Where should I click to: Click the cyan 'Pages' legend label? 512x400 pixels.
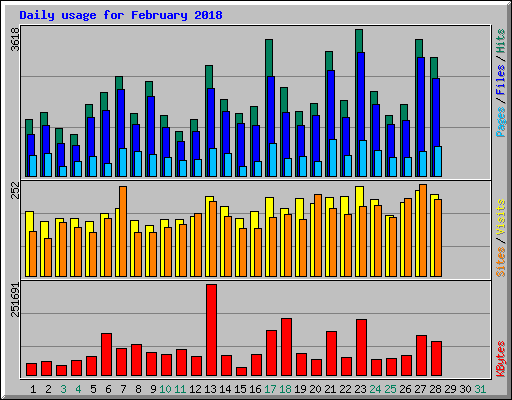coord(501,122)
